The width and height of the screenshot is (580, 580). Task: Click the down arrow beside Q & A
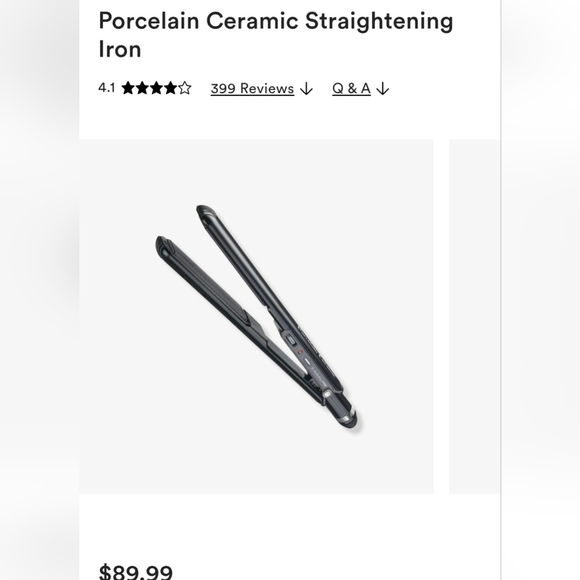[x=383, y=89]
